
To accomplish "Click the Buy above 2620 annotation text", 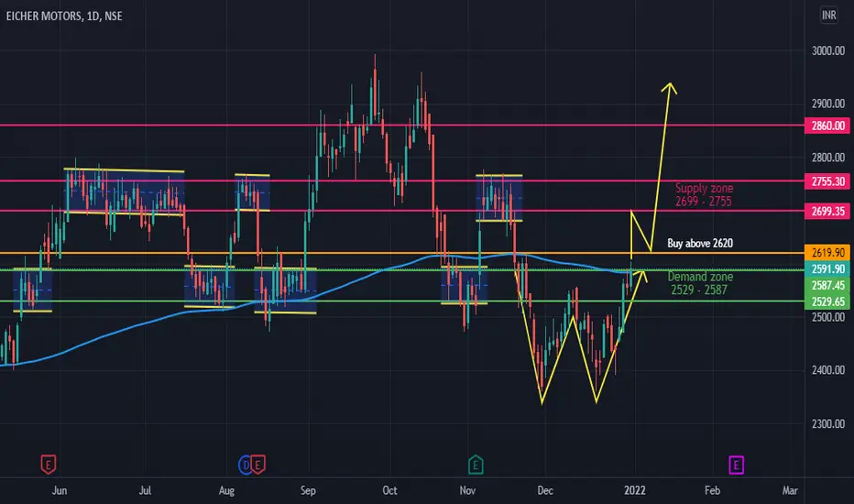I will pyautogui.click(x=700, y=244).
